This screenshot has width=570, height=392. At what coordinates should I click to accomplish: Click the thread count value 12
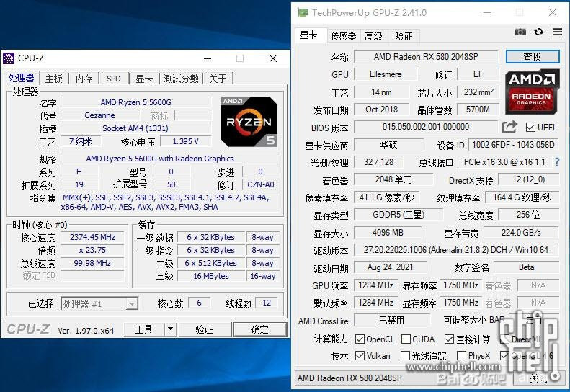pos(267,303)
